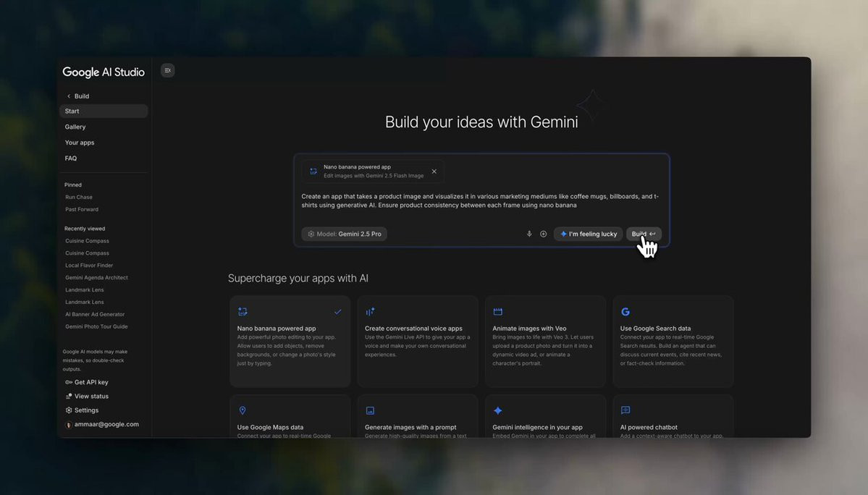
Task: Click the AI powered chatbot icon
Action: 625,410
